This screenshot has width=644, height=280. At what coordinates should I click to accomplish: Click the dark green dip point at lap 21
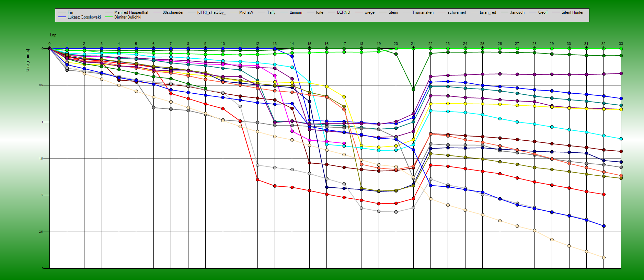click(413, 90)
